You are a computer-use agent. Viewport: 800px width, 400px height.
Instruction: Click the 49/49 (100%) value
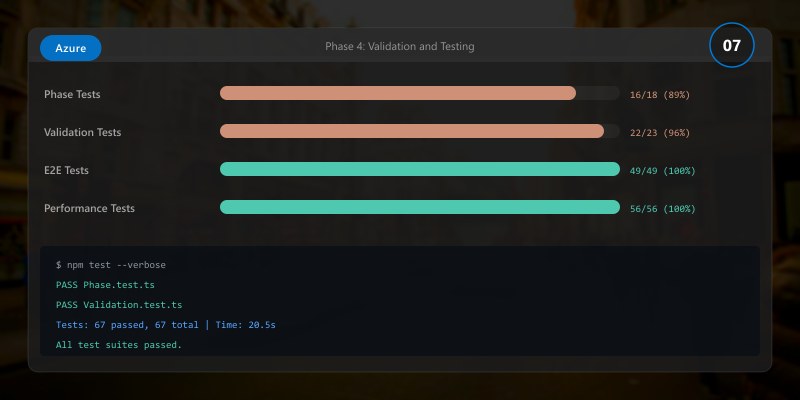(x=662, y=171)
